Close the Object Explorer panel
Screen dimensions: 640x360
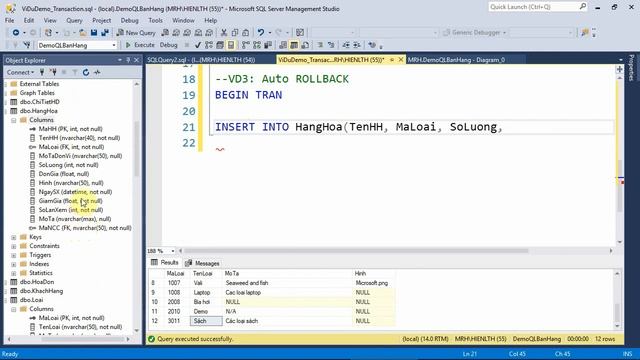coord(137,60)
